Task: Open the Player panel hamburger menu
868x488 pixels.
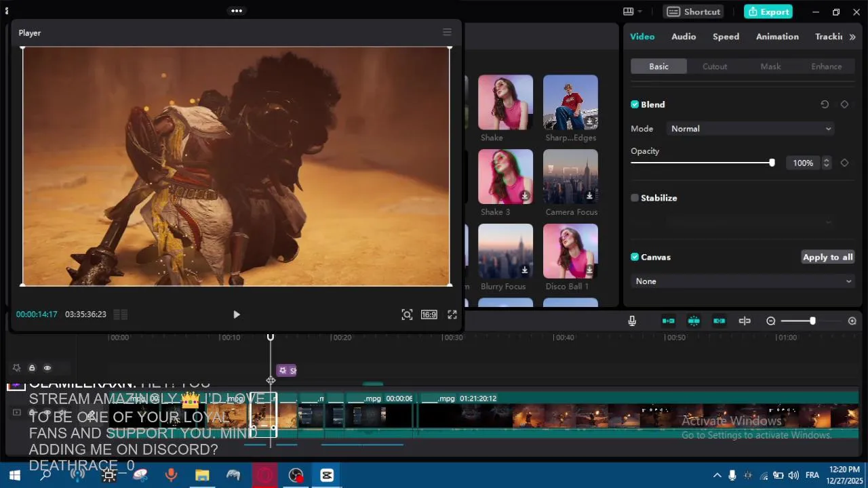Action: (x=447, y=33)
